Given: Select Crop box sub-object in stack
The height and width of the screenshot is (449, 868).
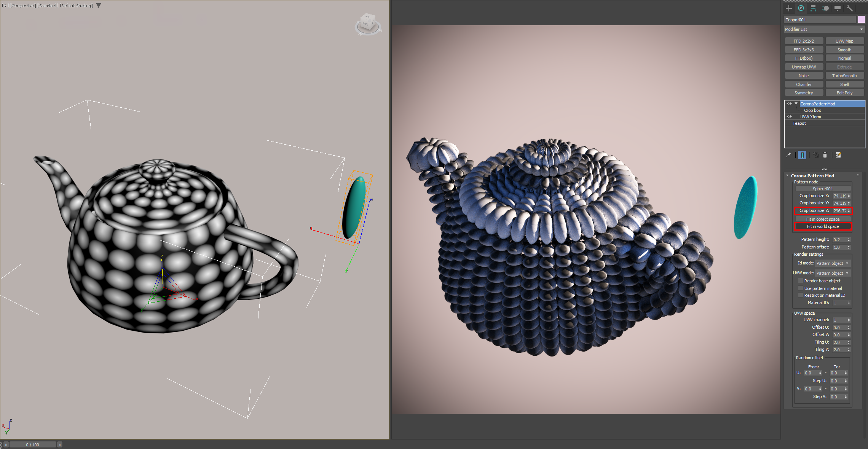Looking at the screenshot, I should click(x=812, y=110).
